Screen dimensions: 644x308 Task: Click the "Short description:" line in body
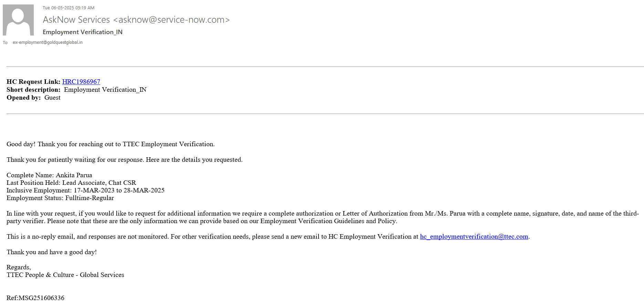[76, 90]
